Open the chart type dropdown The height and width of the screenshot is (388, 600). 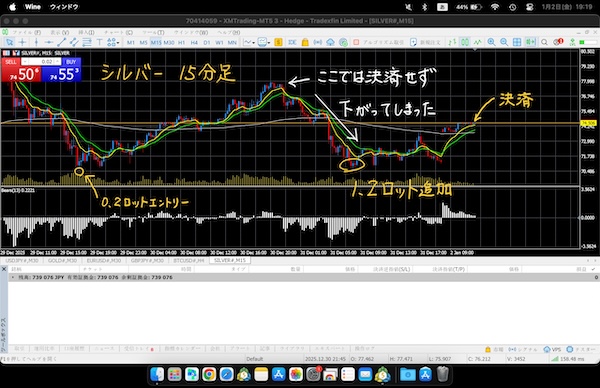249,42
